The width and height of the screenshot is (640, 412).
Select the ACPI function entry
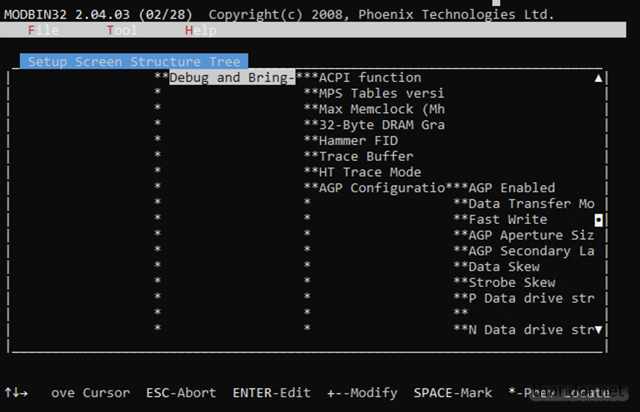(x=370, y=77)
